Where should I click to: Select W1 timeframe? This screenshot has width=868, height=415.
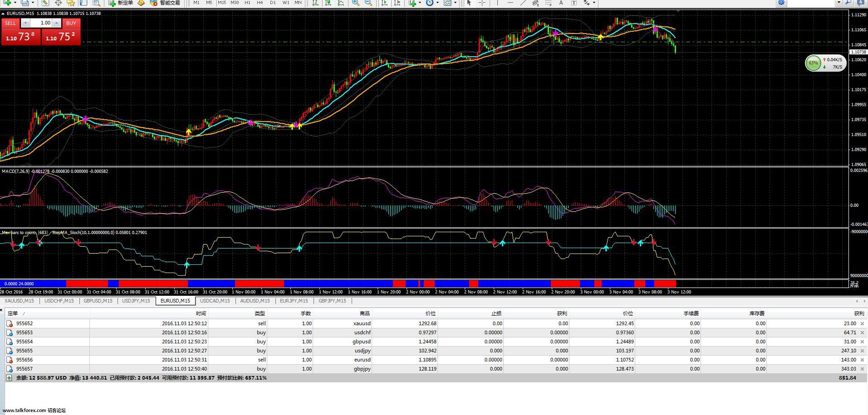[286, 2]
